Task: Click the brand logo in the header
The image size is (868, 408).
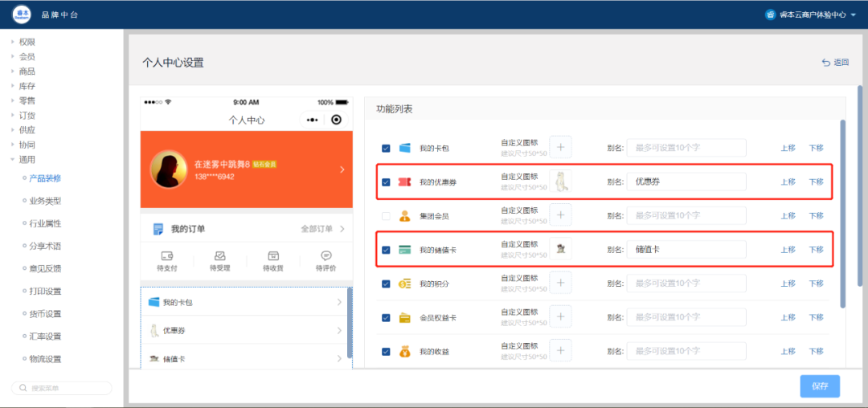Action: pyautogui.click(x=22, y=14)
